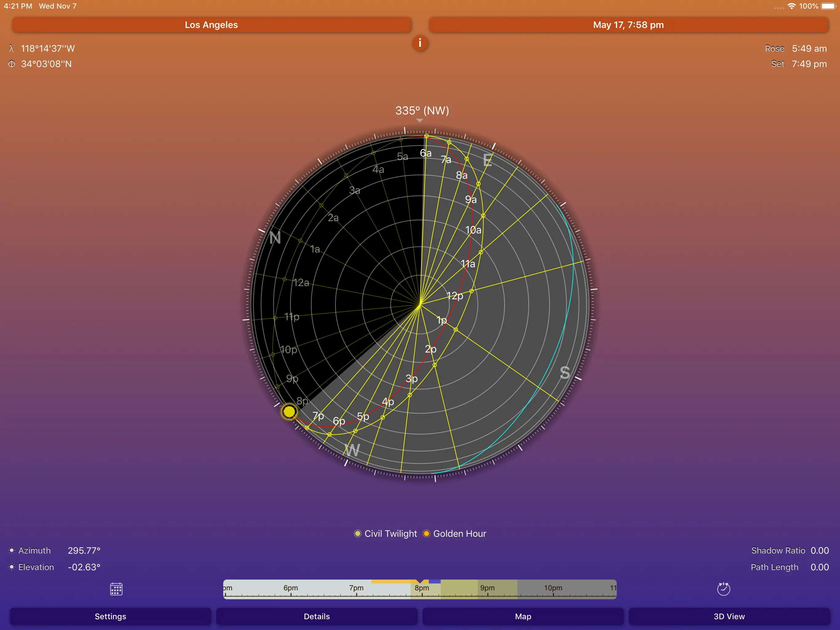Tap the Elevation sun icon
The height and width of the screenshot is (630, 840).
[x=12, y=567]
